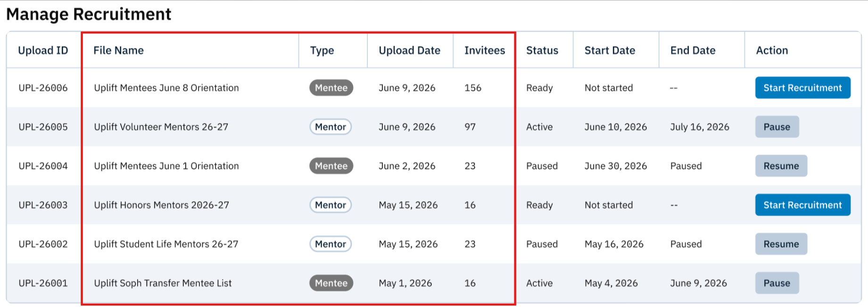Pause the Uplift Soph Transfer Mentee List recruitment
The height and width of the screenshot is (307, 868).
point(777,283)
